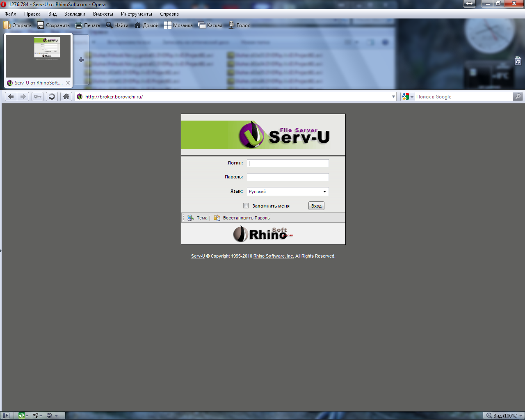The height and width of the screenshot is (420, 525).
Task: Click Восстановить Пароль recovery link
Action: pos(242,218)
